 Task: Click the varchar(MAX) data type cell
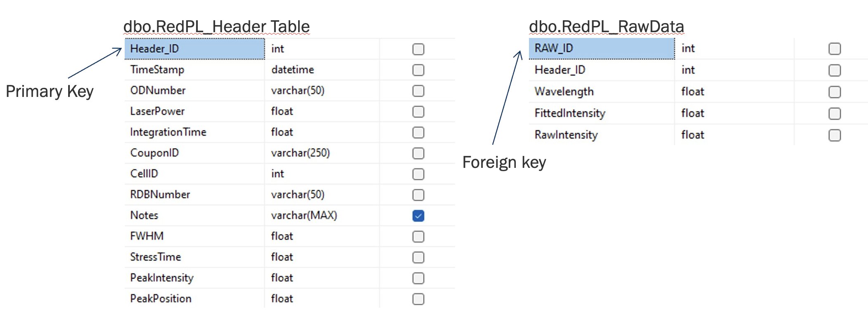click(304, 215)
